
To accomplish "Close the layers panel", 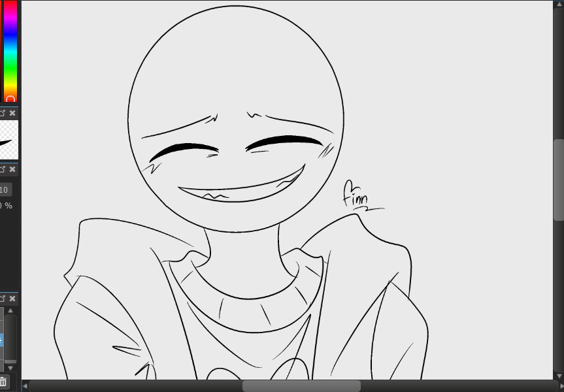I will pyautogui.click(x=12, y=299).
